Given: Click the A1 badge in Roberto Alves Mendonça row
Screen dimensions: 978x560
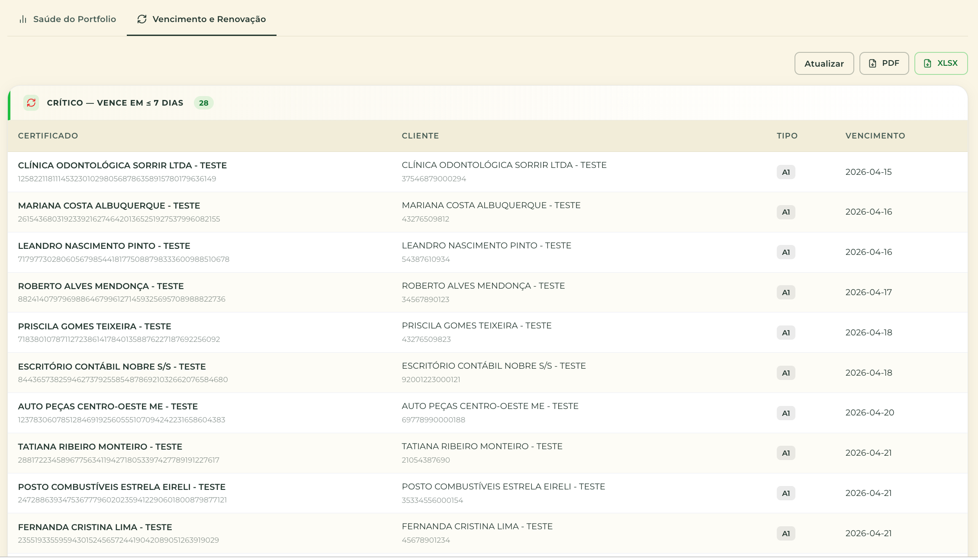Looking at the screenshot, I should [786, 293].
